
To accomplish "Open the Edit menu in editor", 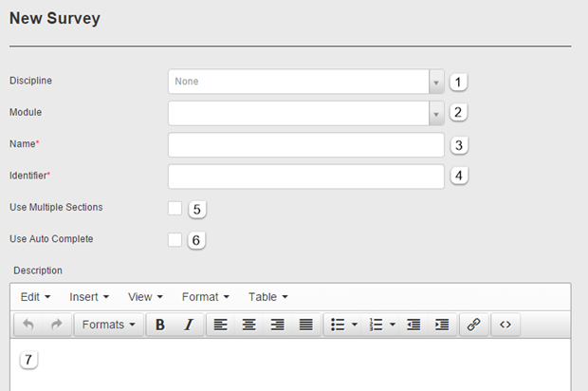I will click(x=35, y=297).
